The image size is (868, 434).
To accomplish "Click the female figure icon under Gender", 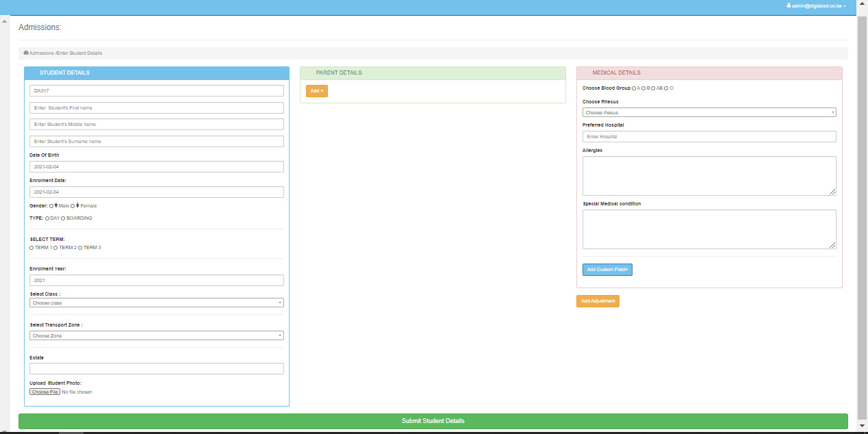I will (x=78, y=205).
